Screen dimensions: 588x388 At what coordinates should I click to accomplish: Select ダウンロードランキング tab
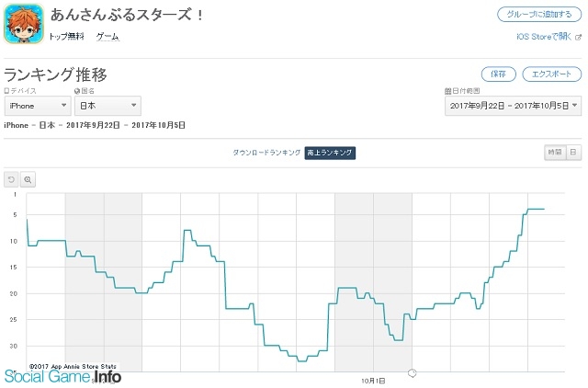(266, 153)
